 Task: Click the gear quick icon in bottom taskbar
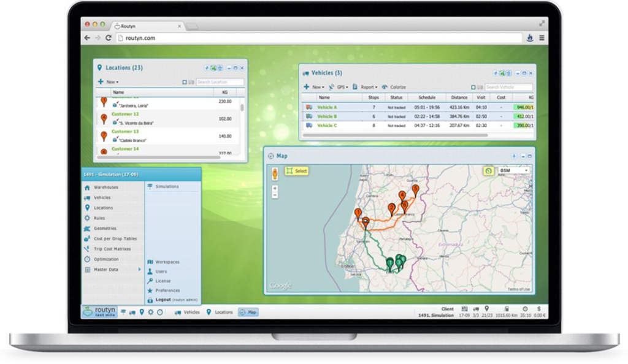[151, 312]
